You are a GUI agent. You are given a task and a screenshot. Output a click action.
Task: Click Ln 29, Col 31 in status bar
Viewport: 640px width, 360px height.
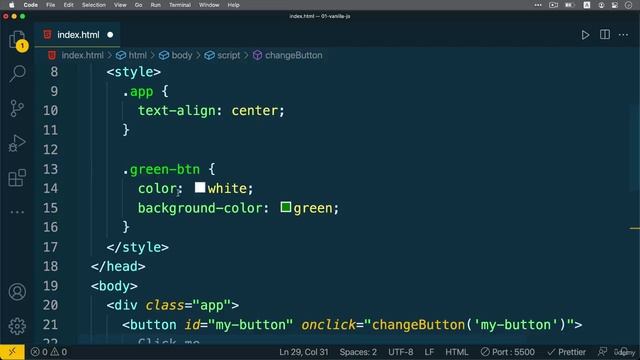click(304, 352)
